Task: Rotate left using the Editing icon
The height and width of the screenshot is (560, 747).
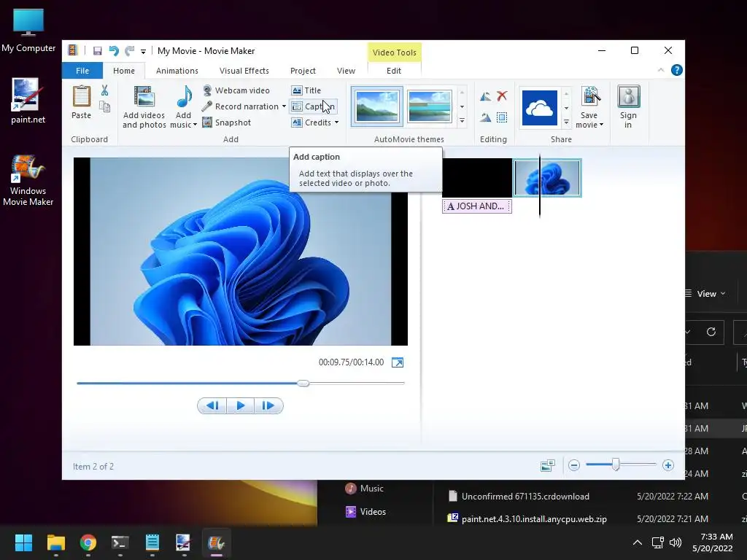Action: tap(485, 96)
